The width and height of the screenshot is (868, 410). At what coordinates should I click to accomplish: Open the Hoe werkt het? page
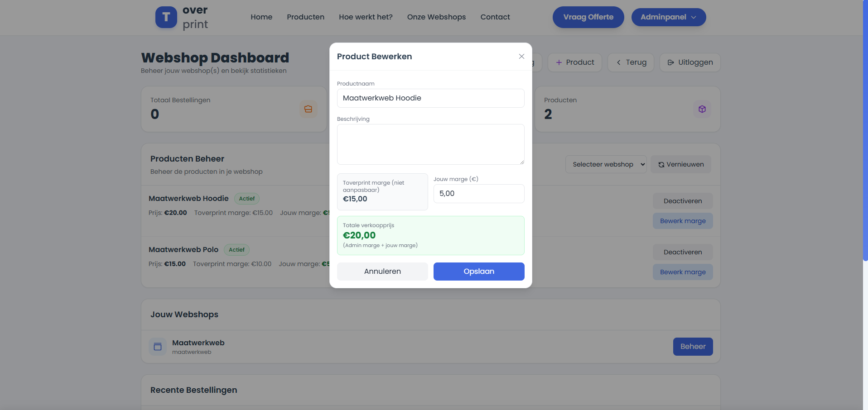tap(365, 17)
